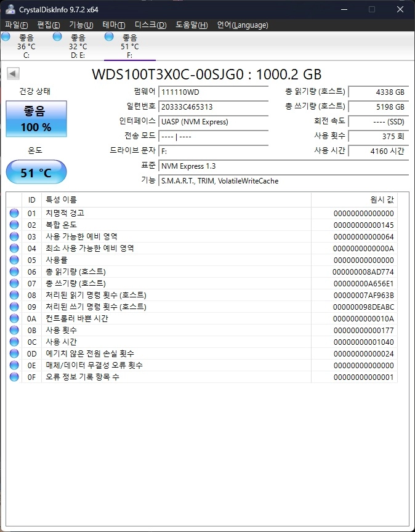Open the 편집(E) menu

[x=49, y=25]
